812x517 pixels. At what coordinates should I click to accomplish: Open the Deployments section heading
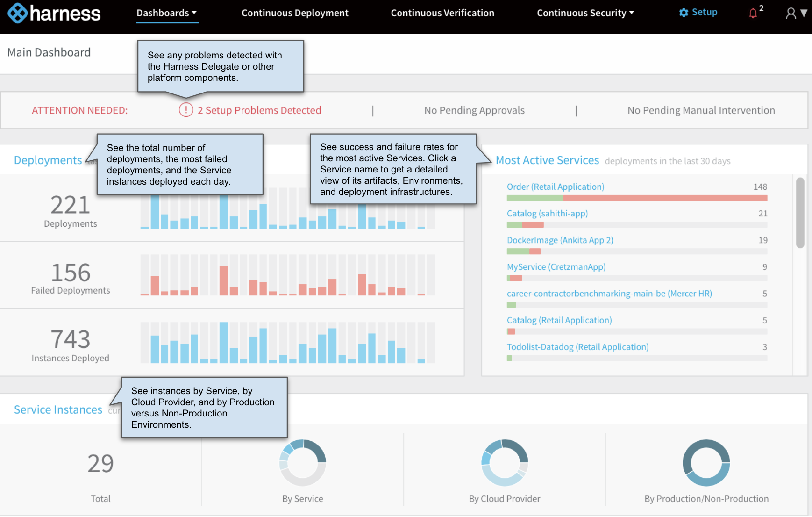coord(48,160)
